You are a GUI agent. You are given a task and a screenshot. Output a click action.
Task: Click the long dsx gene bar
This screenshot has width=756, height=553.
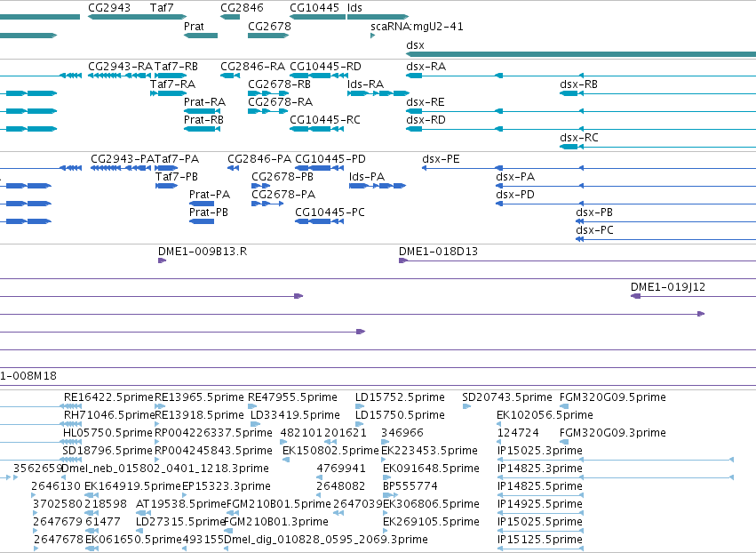(581, 54)
